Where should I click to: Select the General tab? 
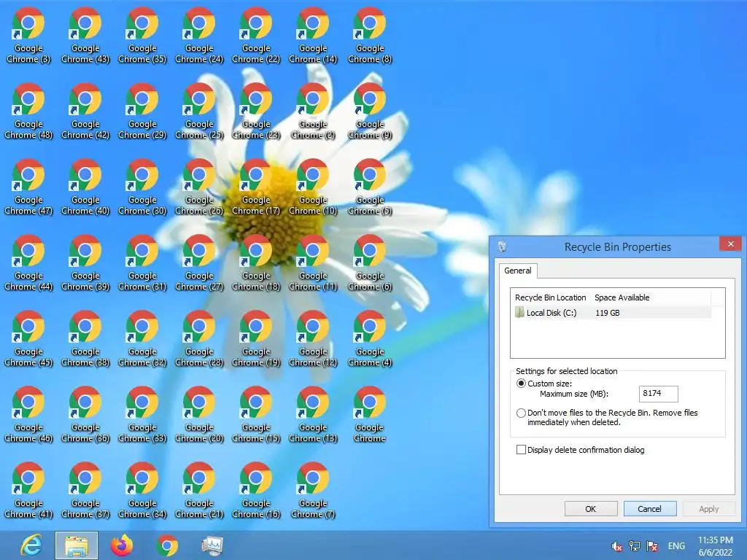pos(518,271)
